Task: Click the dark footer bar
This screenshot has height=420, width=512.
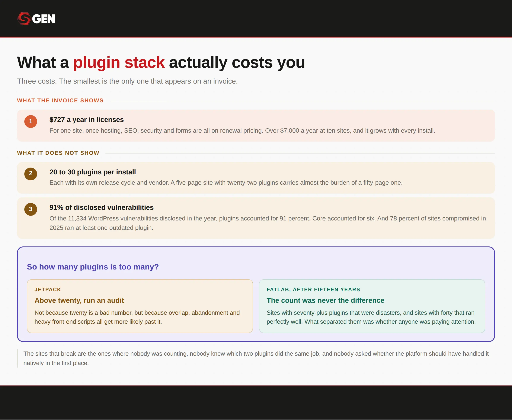Action: [256, 403]
